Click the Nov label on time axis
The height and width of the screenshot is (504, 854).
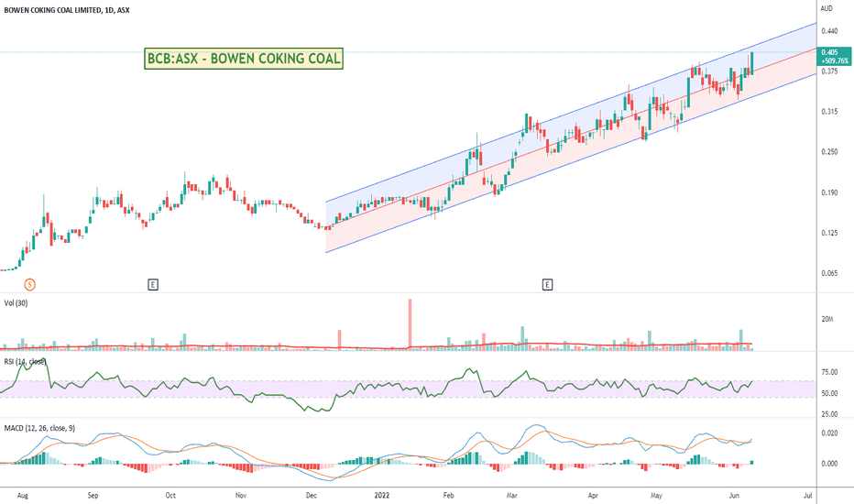(241, 495)
